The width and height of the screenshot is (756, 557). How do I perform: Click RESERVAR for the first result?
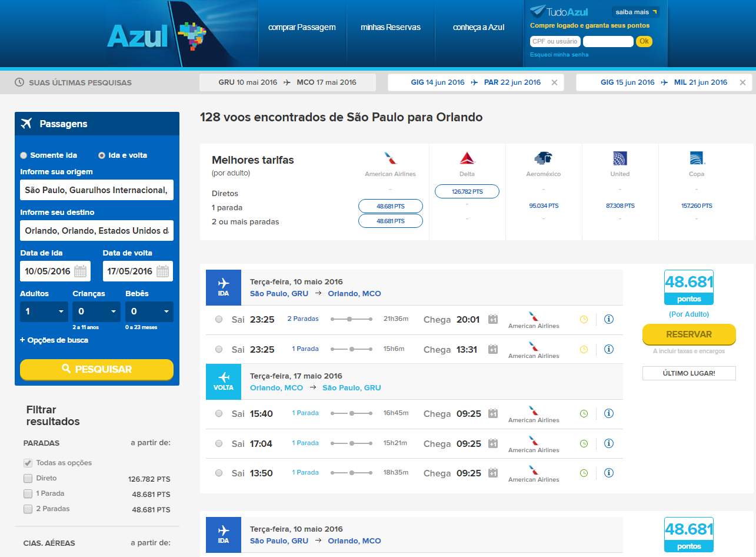[x=689, y=334]
